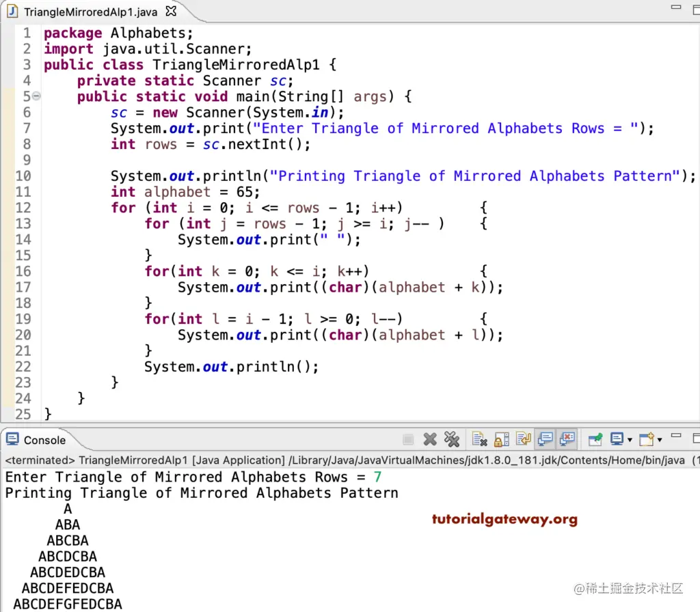Minimize the Console view
The image size is (700, 612).
(676, 435)
